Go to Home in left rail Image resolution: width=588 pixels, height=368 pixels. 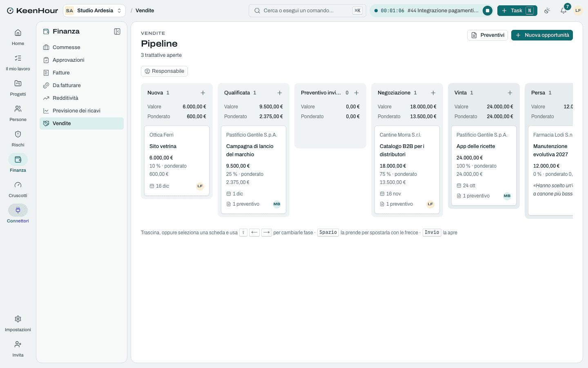click(x=18, y=37)
